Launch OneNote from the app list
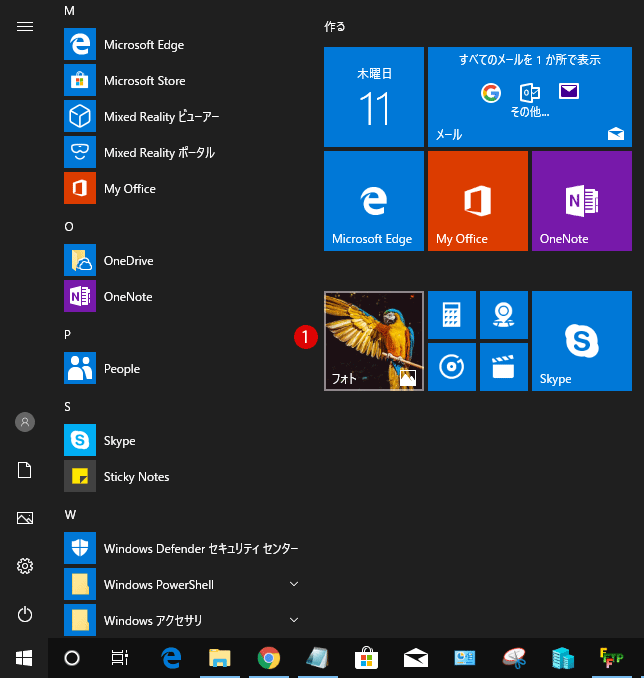644x678 pixels. click(182, 296)
